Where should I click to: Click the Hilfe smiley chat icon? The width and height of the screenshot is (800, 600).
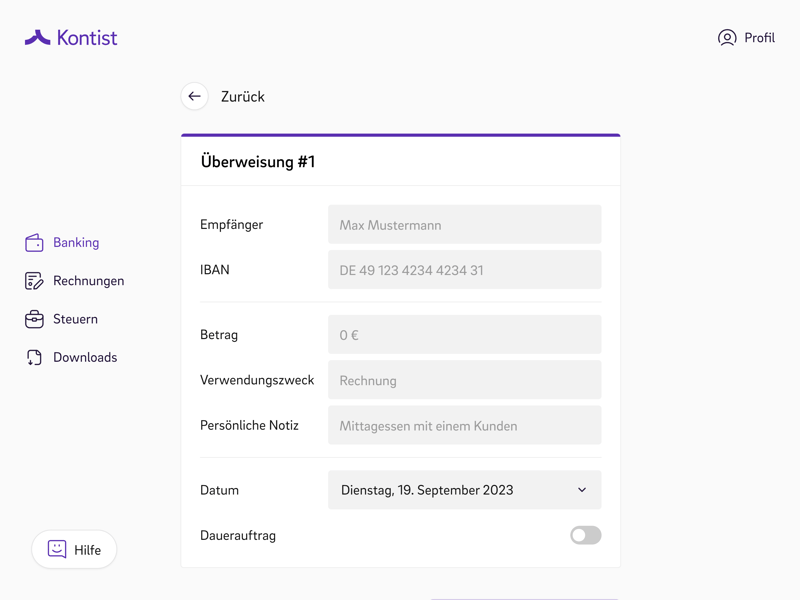57,549
